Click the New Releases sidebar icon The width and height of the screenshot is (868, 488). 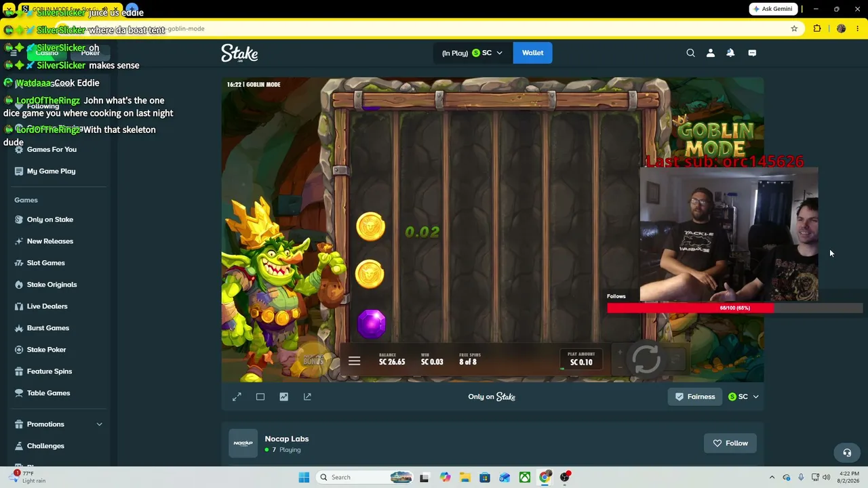tap(19, 241)
